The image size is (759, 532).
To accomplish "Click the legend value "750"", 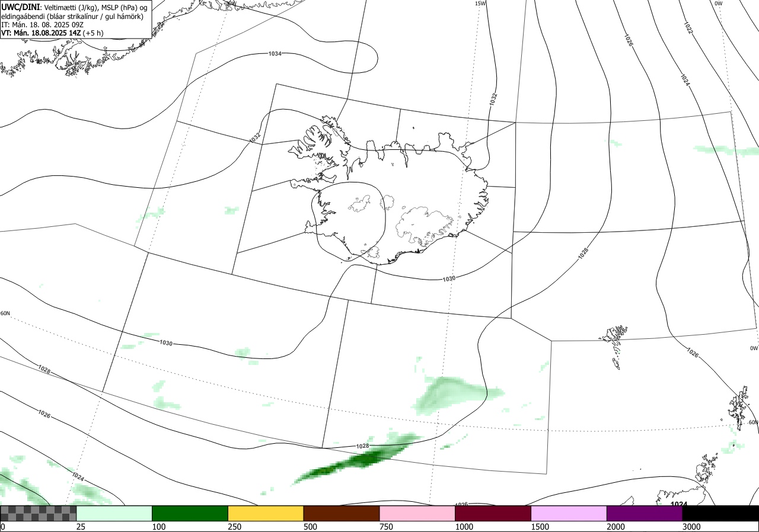I will tap(386, 527).
